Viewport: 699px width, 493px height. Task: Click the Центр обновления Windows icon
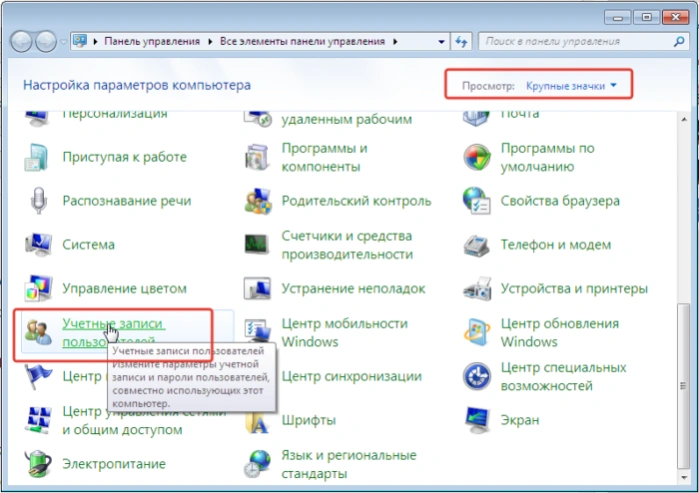pos(477,333)
